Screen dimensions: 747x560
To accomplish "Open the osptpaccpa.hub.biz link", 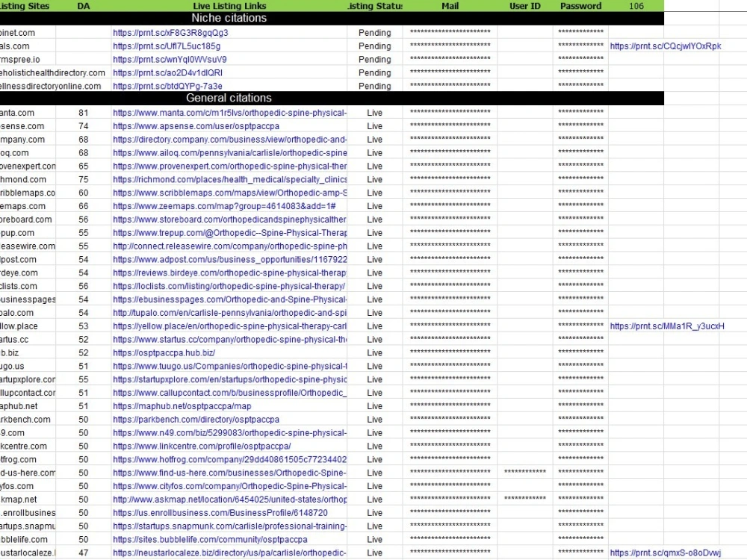I will (x=164, y=353).
